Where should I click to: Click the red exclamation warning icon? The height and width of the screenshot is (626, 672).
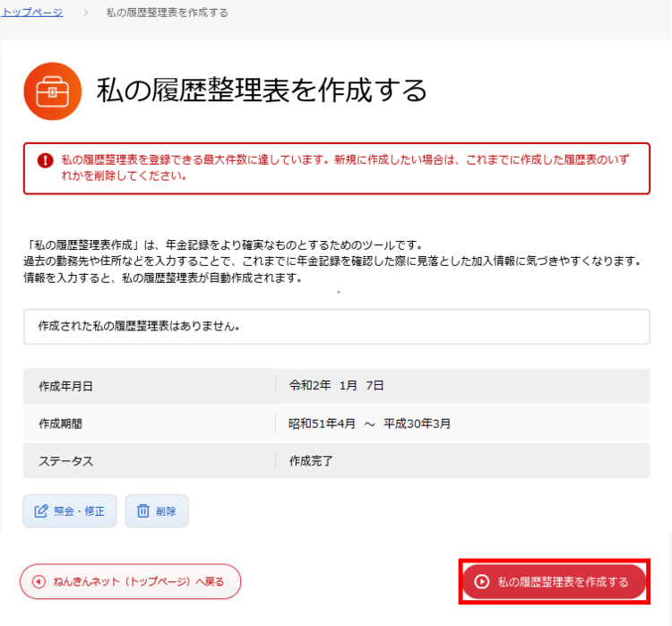46,160
